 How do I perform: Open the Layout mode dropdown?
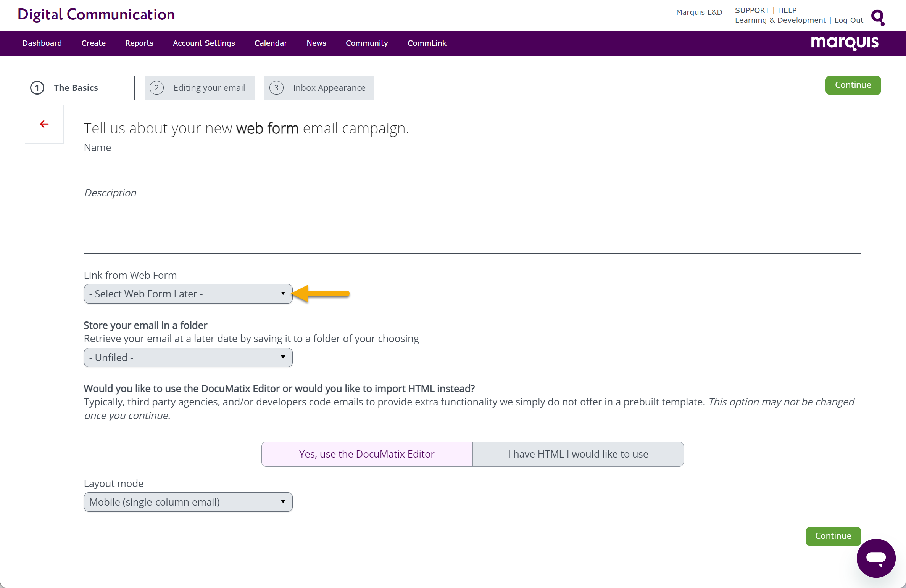[188, 502]
